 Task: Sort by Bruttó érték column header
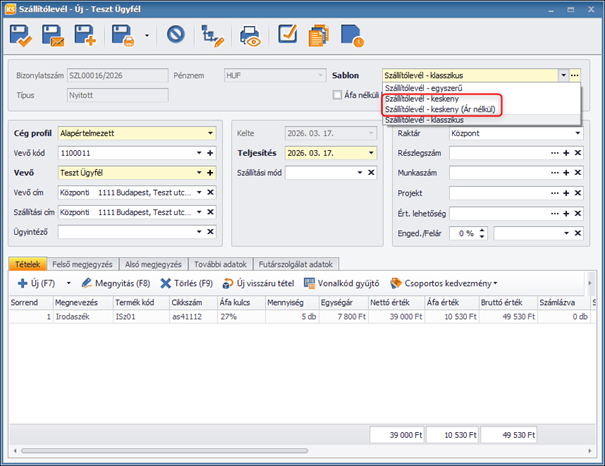point(508,302)
